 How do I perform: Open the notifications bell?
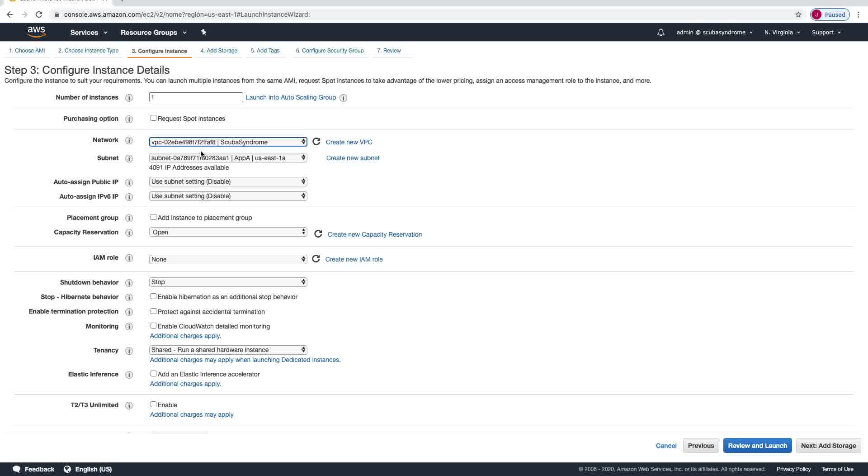click(660, 33)
